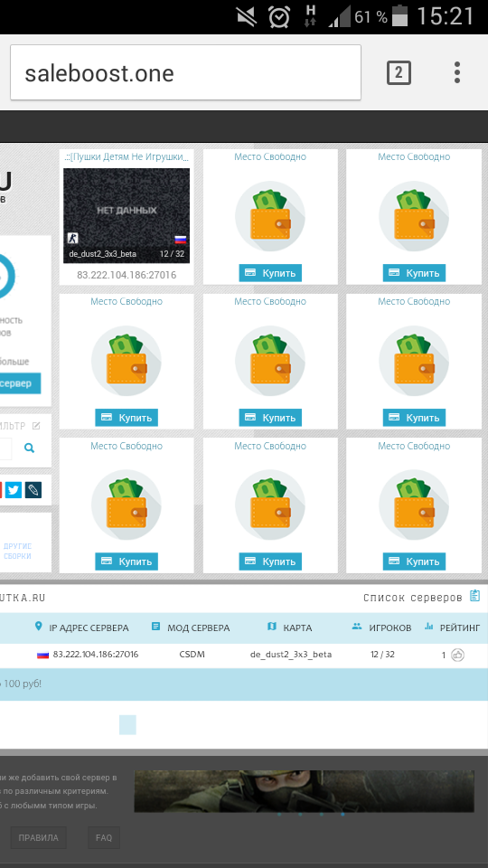The width and height of the screenshot is (488, 868).
Task: Open the browser tabs counter showing 2
Action: pyautogui.click(x=399, y=72)
